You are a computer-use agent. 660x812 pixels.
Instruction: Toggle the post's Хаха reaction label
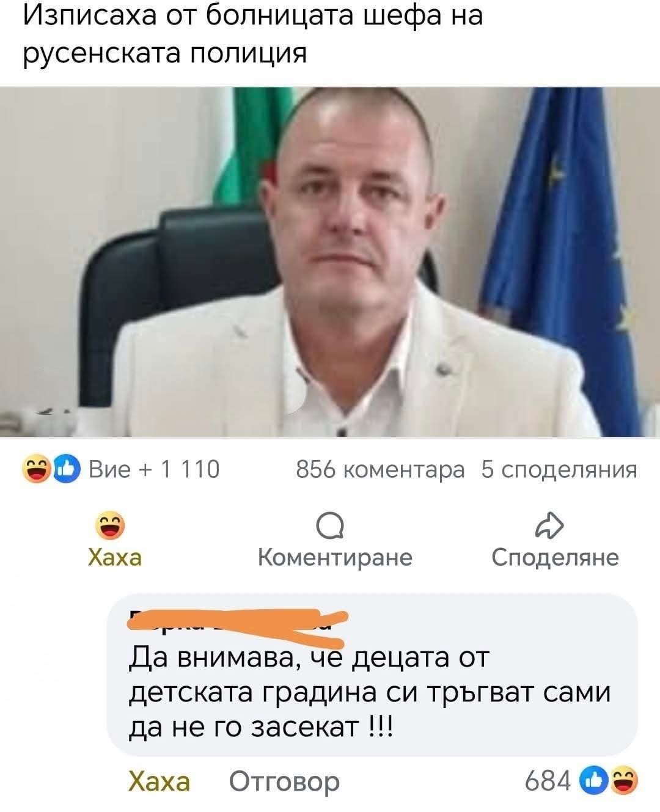116,557
